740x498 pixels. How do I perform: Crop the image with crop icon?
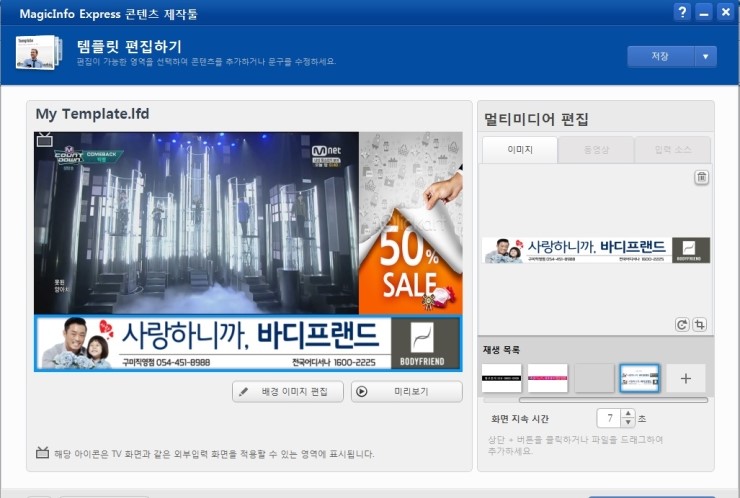[x=699, y=325]
